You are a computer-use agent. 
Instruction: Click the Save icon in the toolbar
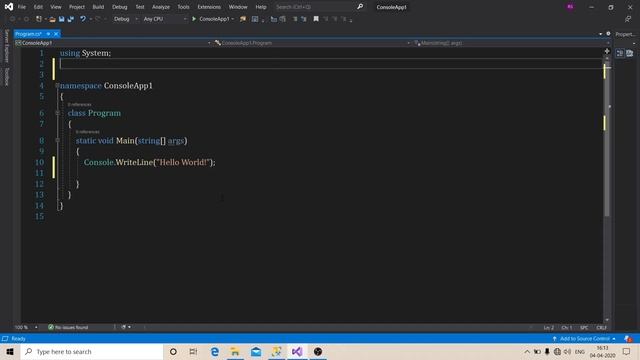(x=62, y=19)
